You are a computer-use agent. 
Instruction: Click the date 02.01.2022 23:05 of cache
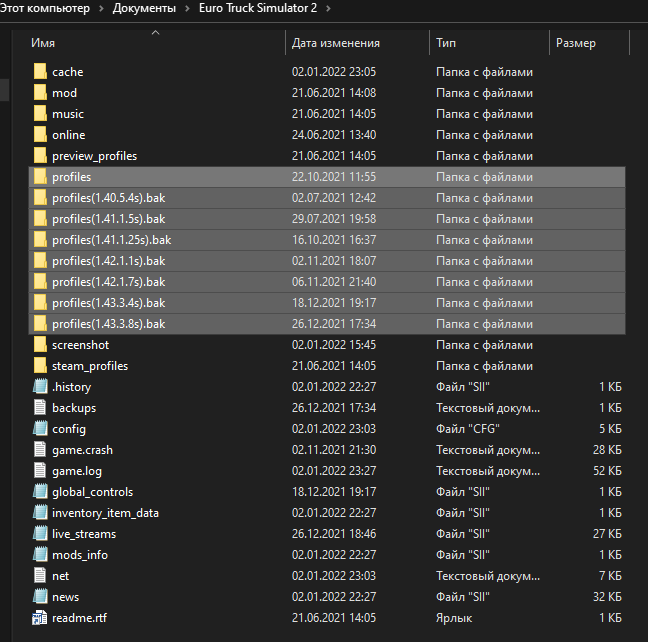click(x=334, y=72)
